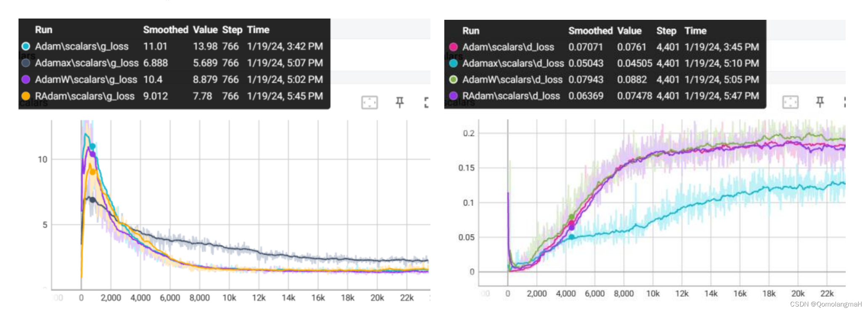
Task: Fit domain to data on g_loss chart
Action: tap(369, 102)
